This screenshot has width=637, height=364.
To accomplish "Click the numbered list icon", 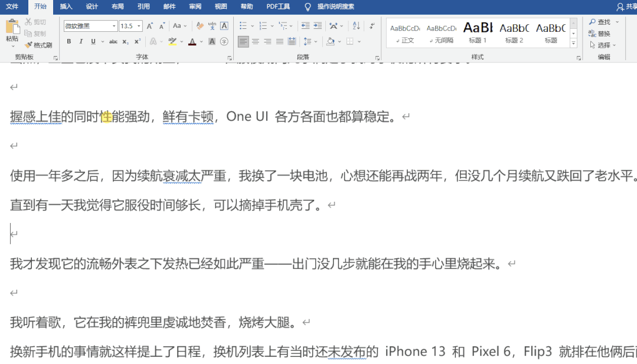I will click(x=263, y=26).
